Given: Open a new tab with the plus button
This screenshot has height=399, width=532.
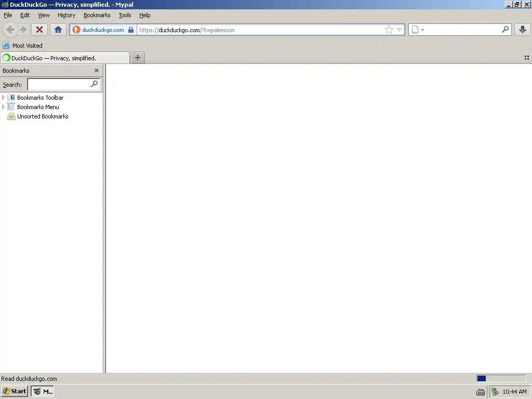Looking at the screenshot, I should point(137,58).
